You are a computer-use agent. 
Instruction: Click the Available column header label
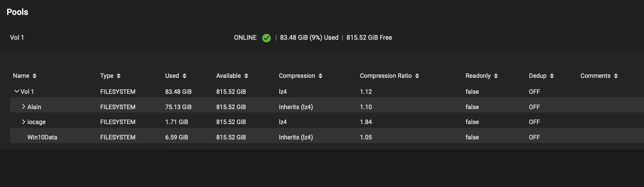tap(228, 76)
